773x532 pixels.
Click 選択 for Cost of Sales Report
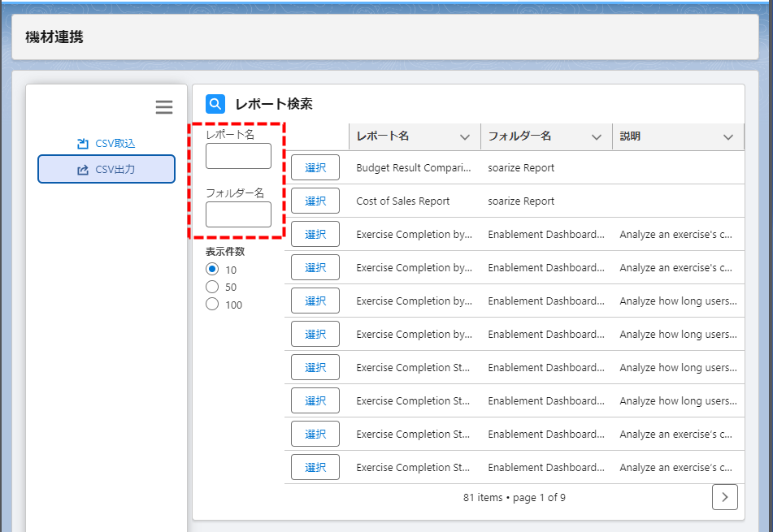click(x=315, y=201)
